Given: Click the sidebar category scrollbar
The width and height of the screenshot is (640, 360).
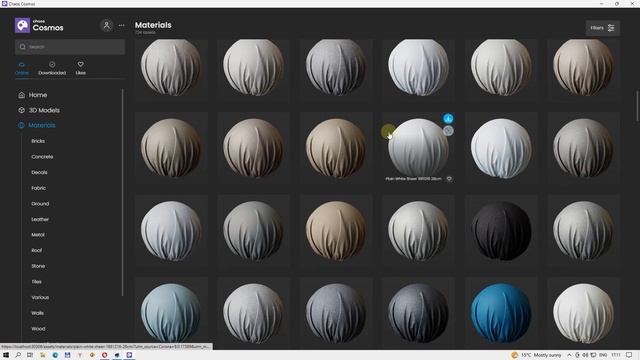Looking at the screenshot, I should coord(122,193).
